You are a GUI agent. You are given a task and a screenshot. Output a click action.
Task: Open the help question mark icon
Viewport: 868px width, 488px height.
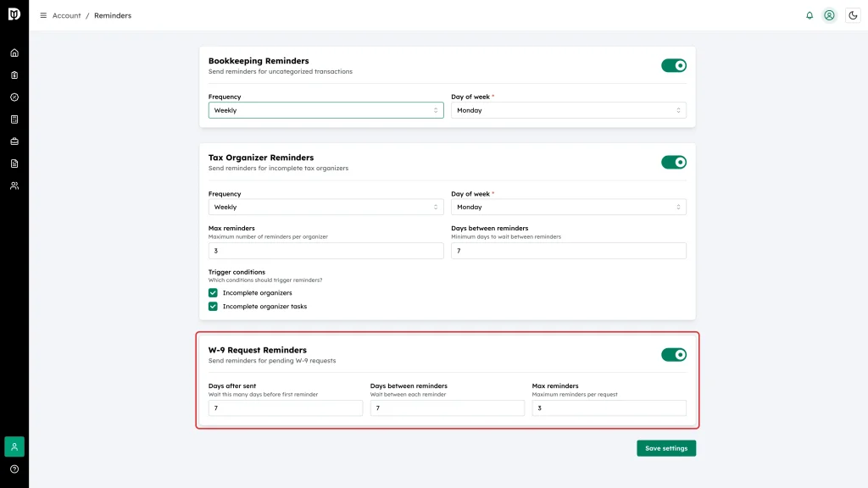(x=14, y=469)
